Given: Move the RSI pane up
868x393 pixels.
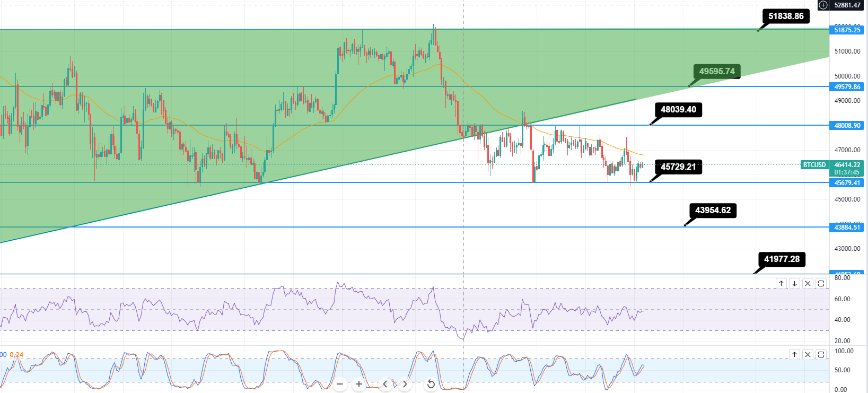Looking at the screenshot, I should (x=781, y=284).
